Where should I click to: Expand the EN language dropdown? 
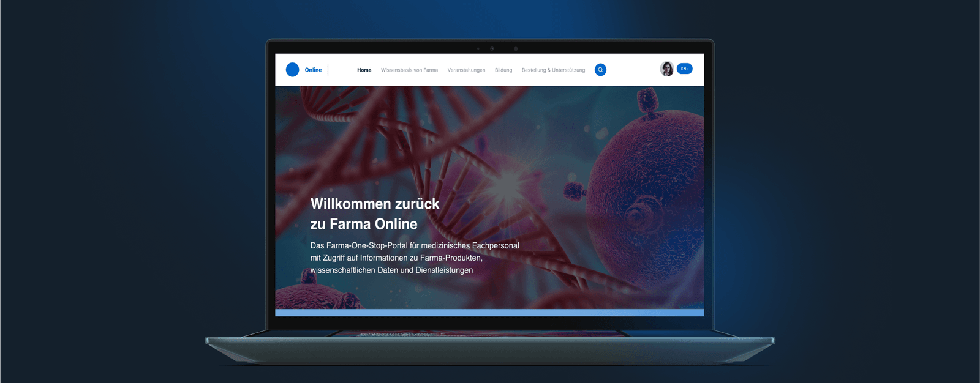click(x=685, y=69)
